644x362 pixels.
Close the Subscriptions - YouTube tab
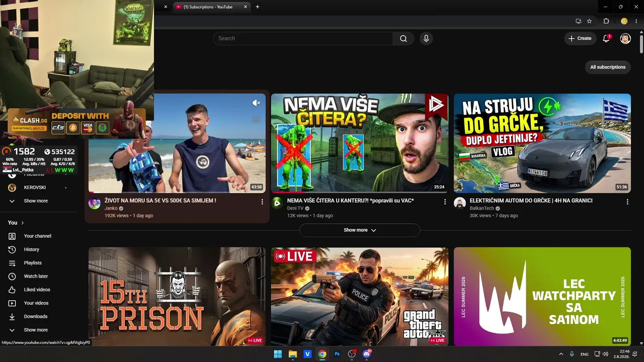246,7
